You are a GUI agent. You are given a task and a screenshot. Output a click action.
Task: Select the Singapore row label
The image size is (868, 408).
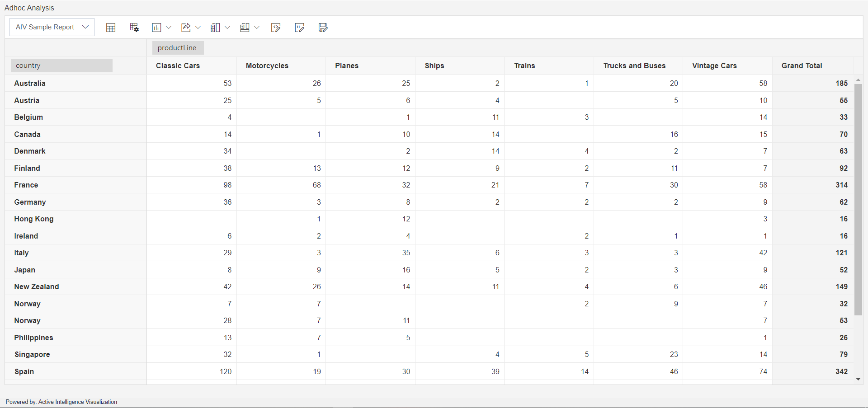click(x=32, y=355)
